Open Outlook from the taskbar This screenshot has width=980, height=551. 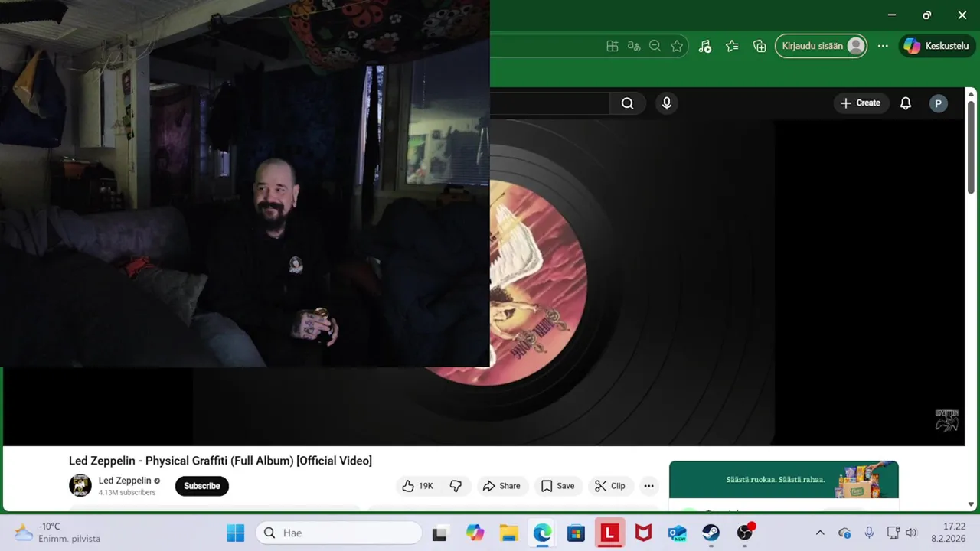click(677, 533)
